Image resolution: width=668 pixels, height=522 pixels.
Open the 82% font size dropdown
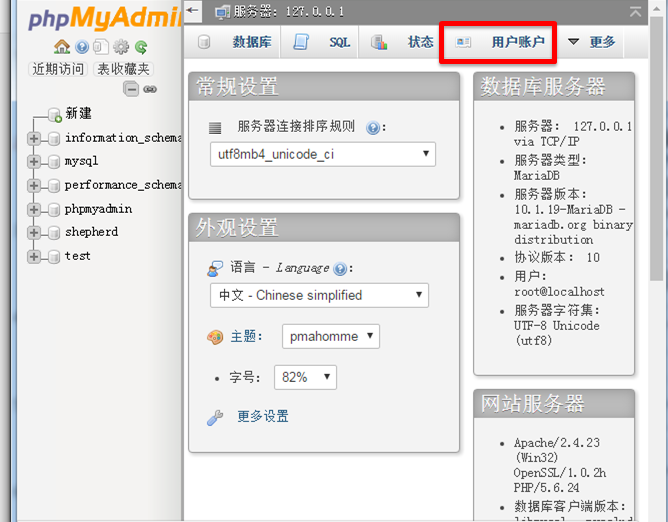[x=298, y=377]
